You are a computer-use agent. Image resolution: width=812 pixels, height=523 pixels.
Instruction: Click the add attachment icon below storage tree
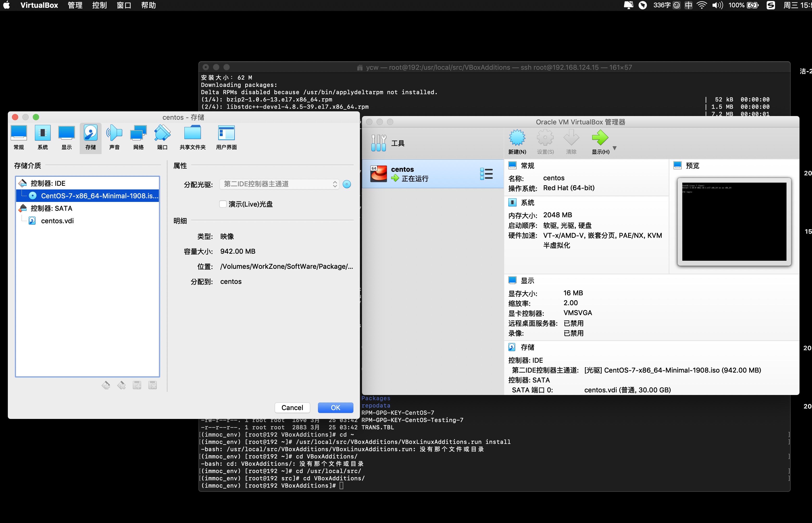point(137,385)
